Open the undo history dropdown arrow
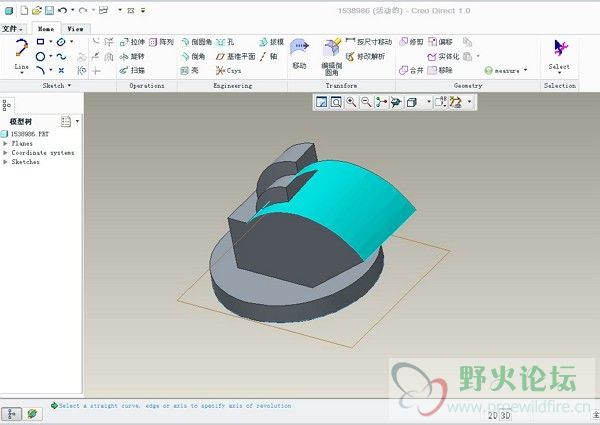Screen dimensions: 600x425 (x=72, y=10)
